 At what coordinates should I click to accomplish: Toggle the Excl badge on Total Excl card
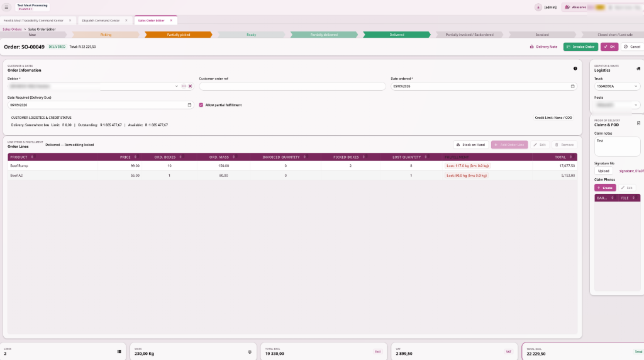pos(377,352)
